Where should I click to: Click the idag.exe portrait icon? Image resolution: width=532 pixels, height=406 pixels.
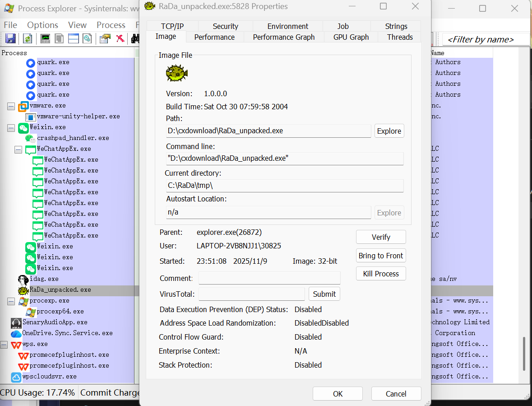pyautogui.click(x=23, y=280)
